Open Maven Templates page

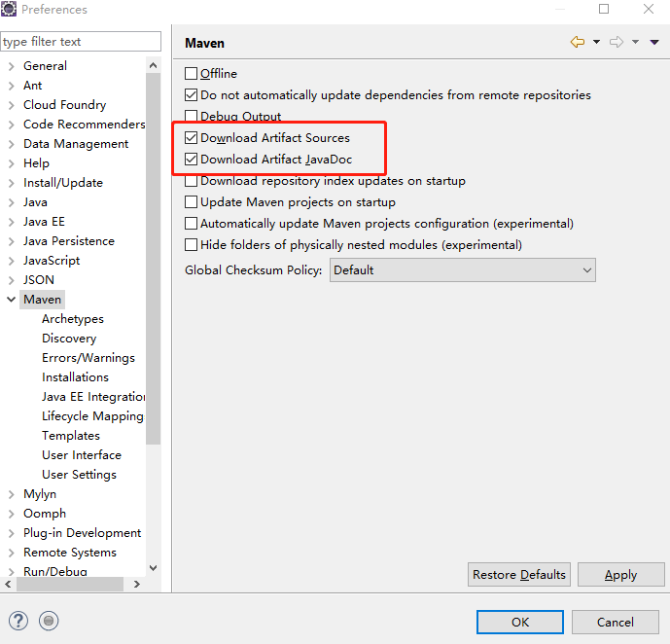[x=71, y=436]
